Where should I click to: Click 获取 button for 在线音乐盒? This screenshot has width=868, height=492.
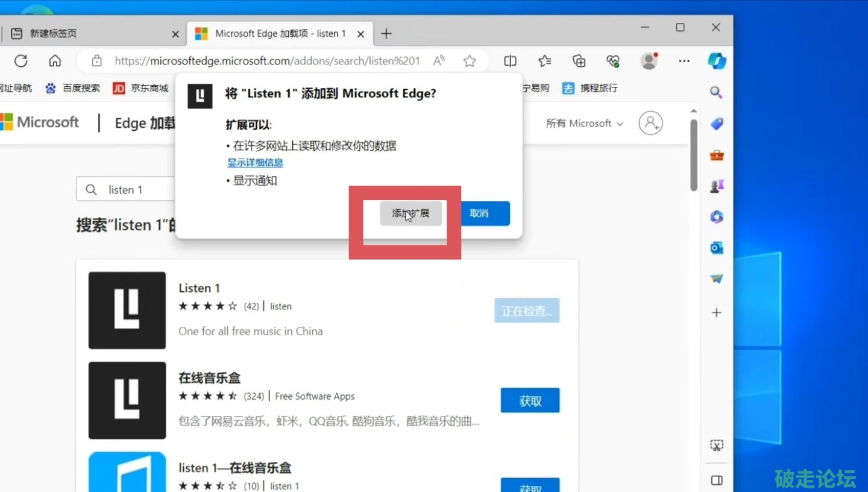(530, 401)
